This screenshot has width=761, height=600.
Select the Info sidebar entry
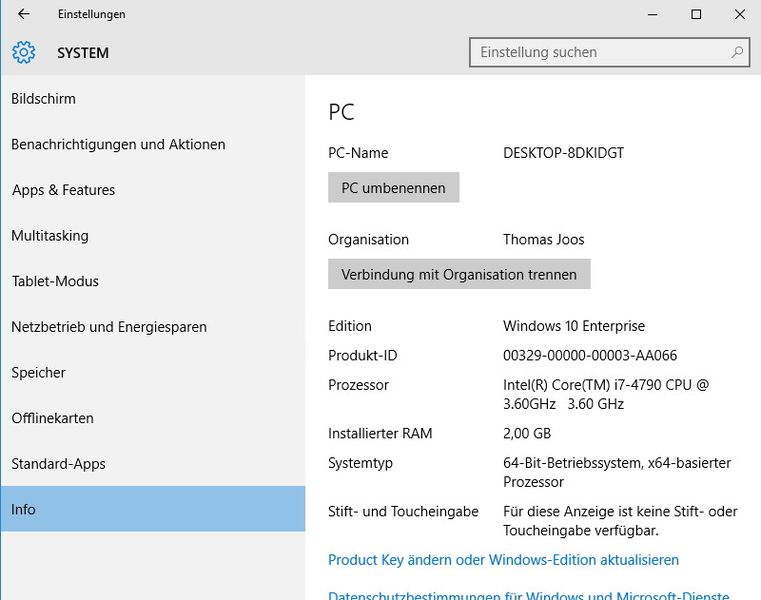24,510
